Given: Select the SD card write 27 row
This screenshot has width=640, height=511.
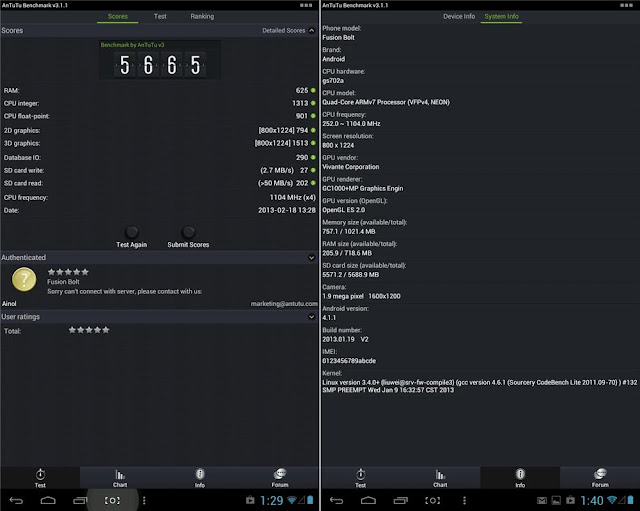Looking at the screenshot, I should tap(159, 170).
